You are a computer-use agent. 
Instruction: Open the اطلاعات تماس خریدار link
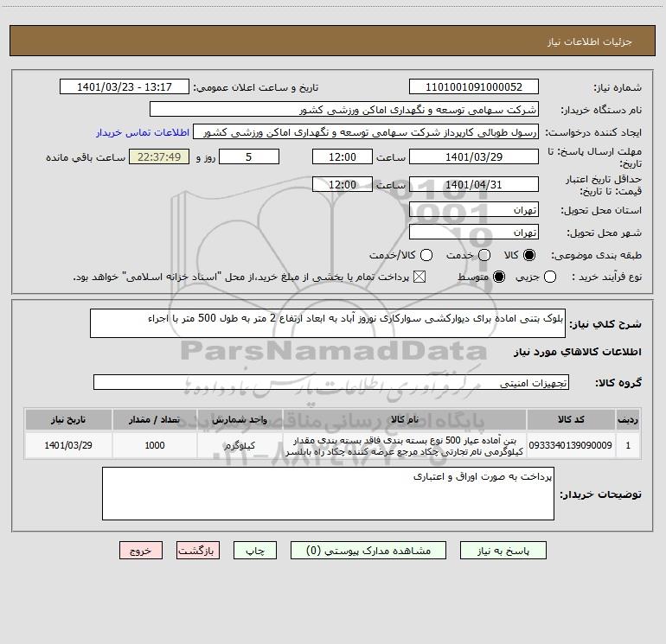tap(143, 132)
